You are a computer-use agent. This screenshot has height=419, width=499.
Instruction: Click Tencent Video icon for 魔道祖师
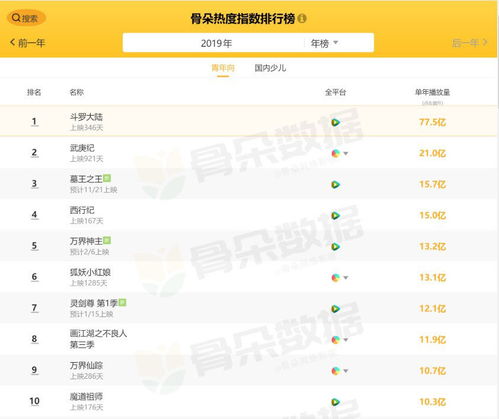335,402
